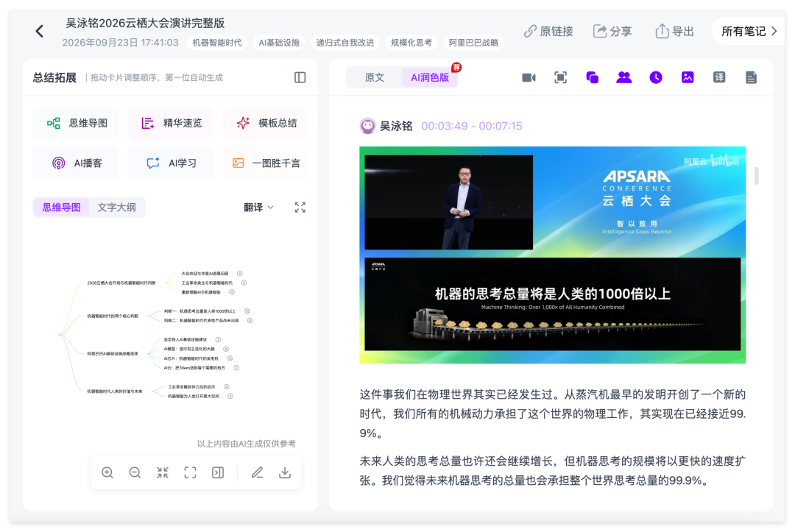
Task: Click the paragraph starting 未来人类的思考总量
Action: coord(553,471)
